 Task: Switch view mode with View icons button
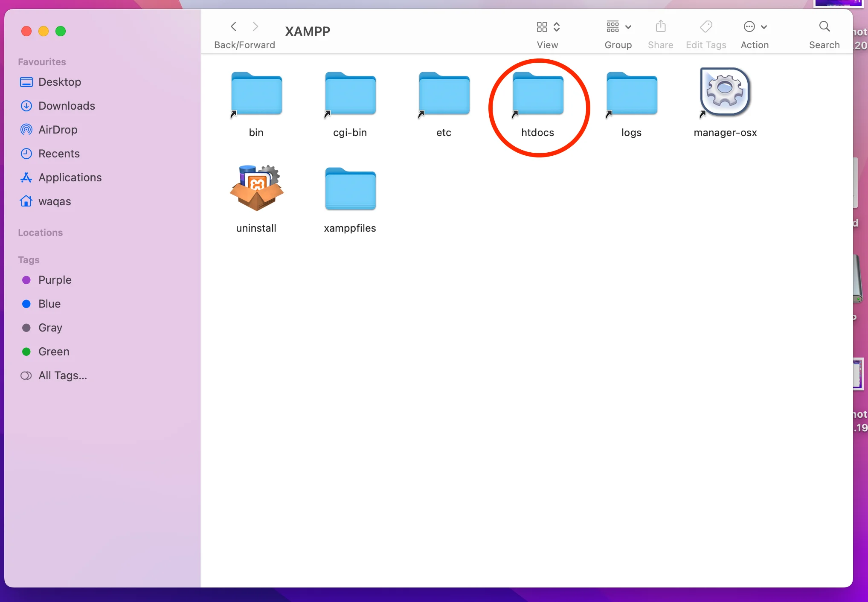548,27
